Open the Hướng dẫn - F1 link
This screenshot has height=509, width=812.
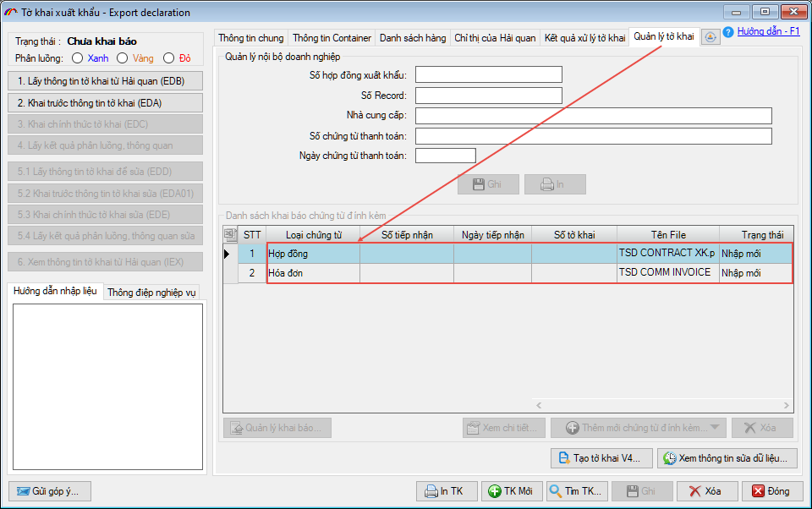768,31
